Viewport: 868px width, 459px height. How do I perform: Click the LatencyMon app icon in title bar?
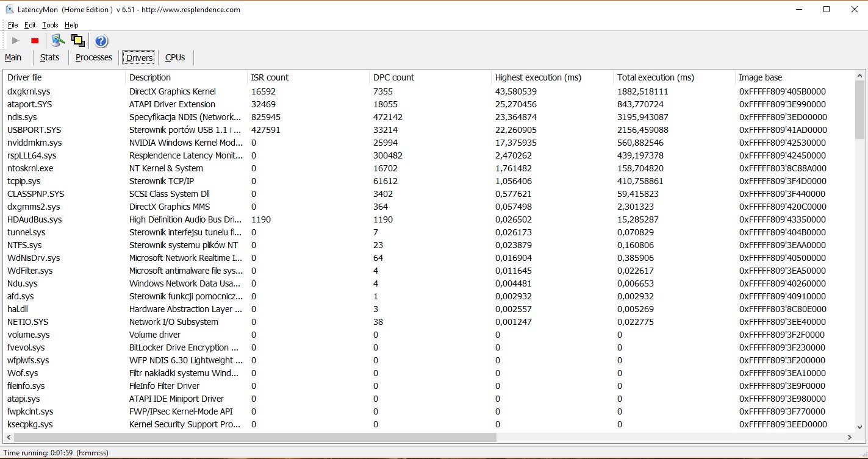[10, 9]
